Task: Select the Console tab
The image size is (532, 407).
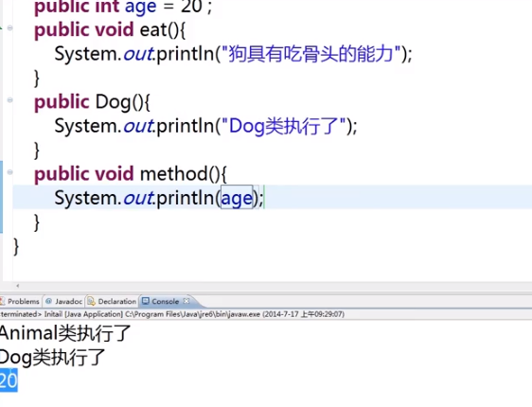Action: tap(166, 301)
